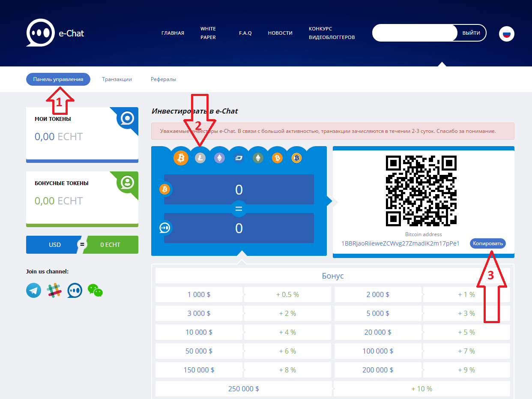This screenshot has height=399, width=532.
Task: Click the + 4 % bonus cell
Action: [x=287, y=332]
